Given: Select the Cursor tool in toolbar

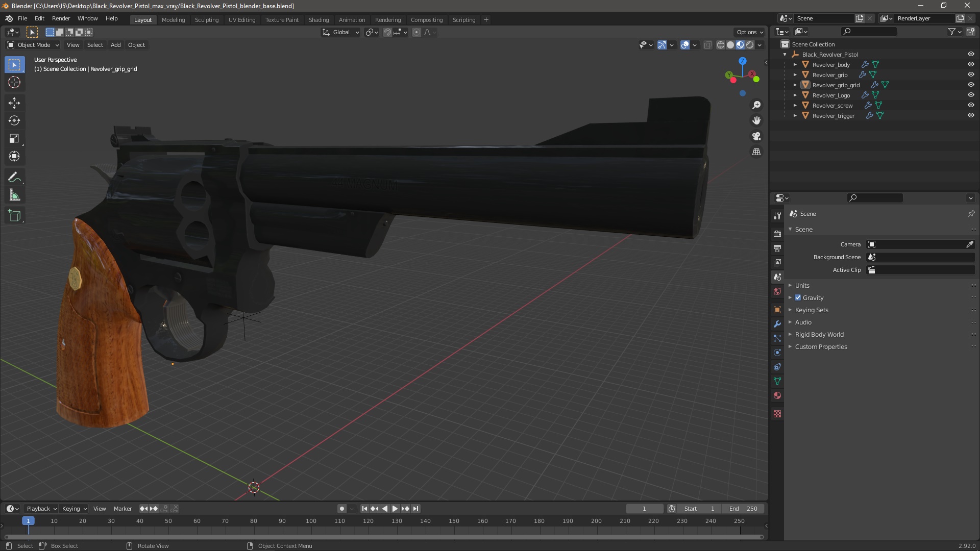Looking at the screenshot, I should pos(14,83).
